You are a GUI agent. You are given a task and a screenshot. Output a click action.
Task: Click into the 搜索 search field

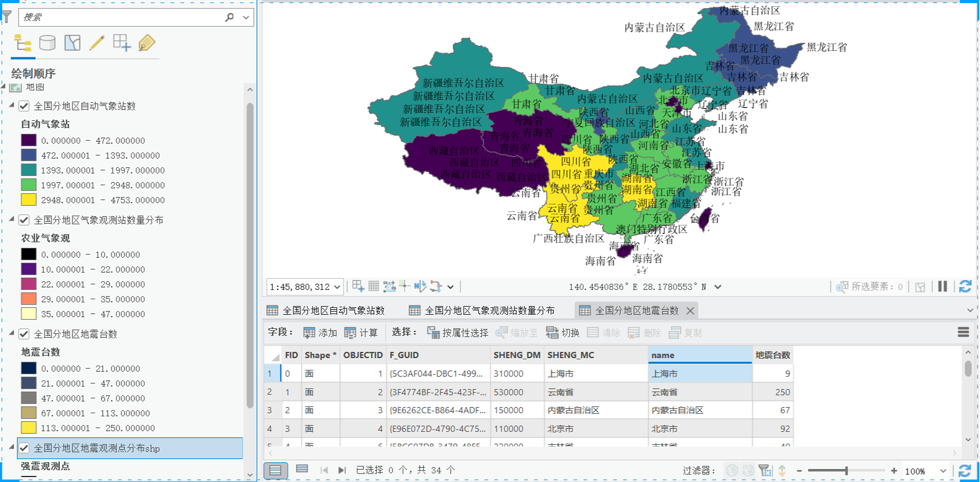coord(123,17)
